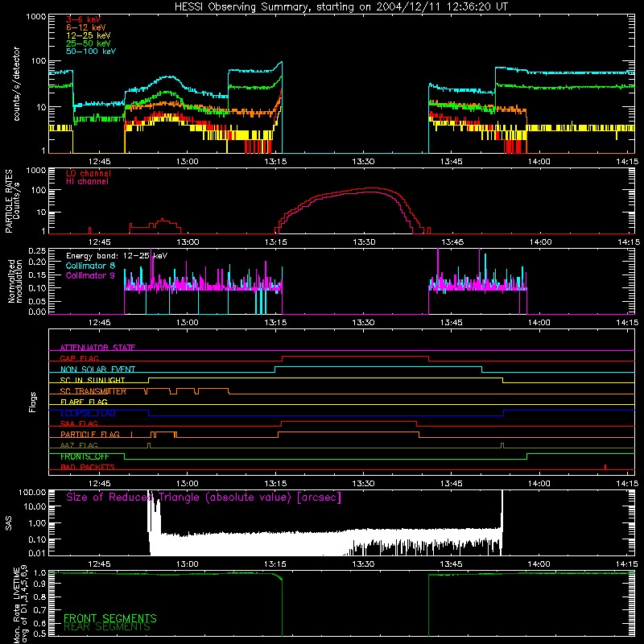Click the Size of Reduced Triangle label
Viewport: 644px width, 644px height.
204,497
